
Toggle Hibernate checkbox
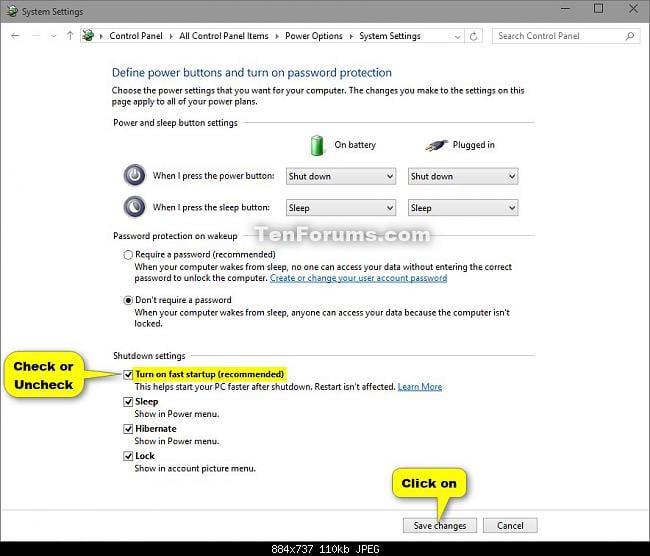point(128,429)
